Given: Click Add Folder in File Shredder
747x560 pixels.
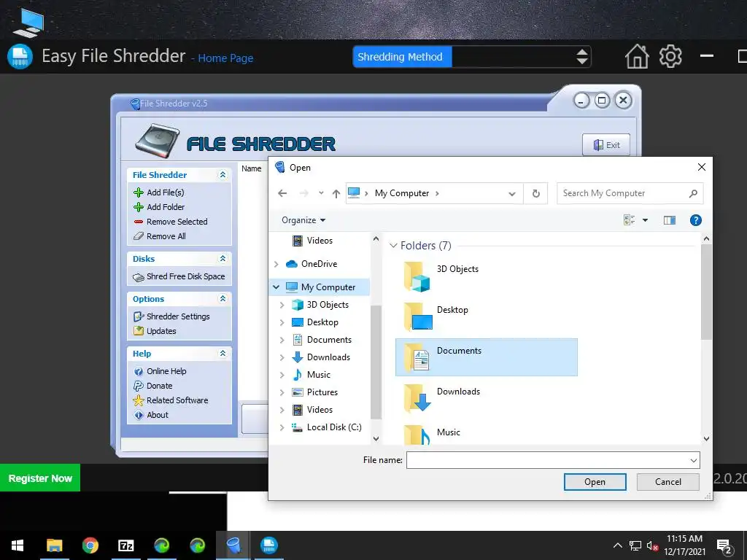Looking at the screenshot, I should tap(166, 207).
